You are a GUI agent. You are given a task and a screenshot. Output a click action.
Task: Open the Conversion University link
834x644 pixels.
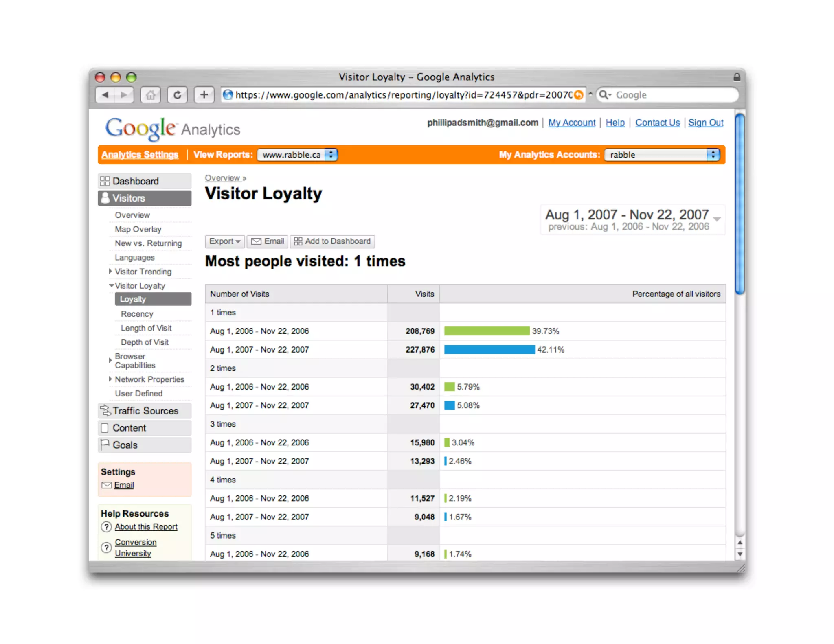pos(136,548)
